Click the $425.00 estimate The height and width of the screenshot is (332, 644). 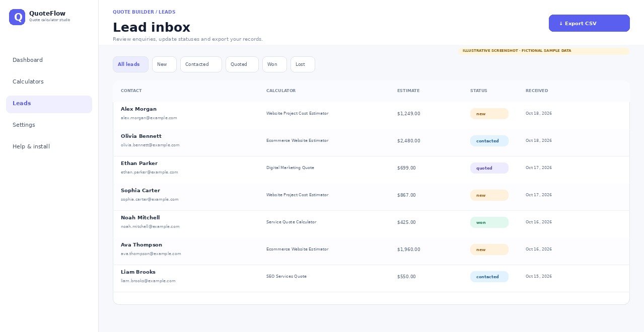tap(406, 222)
